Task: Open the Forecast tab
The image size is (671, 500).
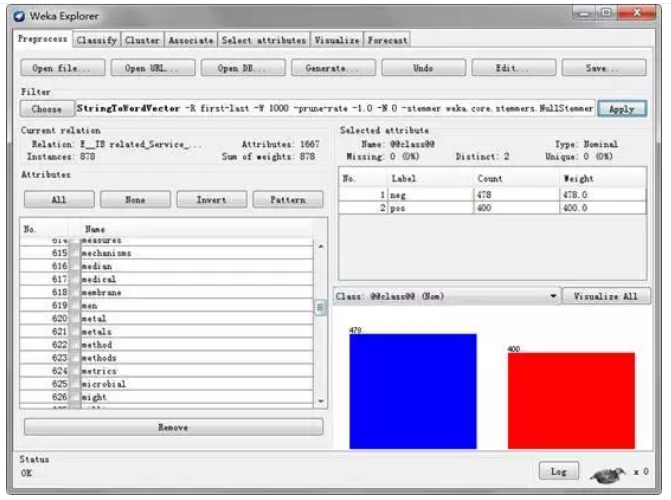Action: click(x=387, y=40)
